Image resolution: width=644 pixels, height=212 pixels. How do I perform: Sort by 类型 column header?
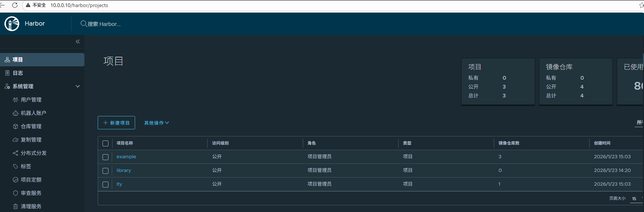[407, 143]
